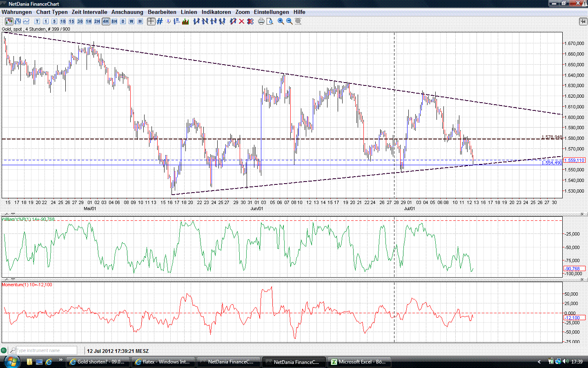This screenshot has height=368, width=588.
Task: Toggle the 1H timeframe button
Action: (87, 21)
